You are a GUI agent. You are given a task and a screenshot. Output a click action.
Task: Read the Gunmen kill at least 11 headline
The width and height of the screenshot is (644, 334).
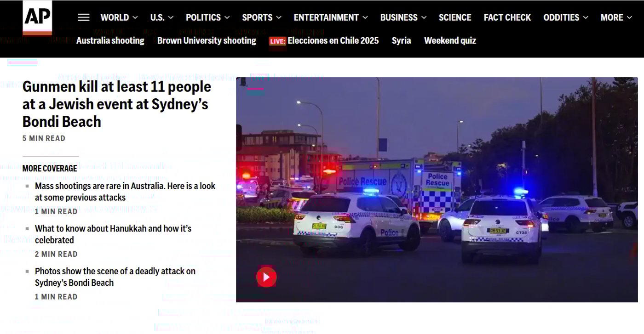pos(116,104)
